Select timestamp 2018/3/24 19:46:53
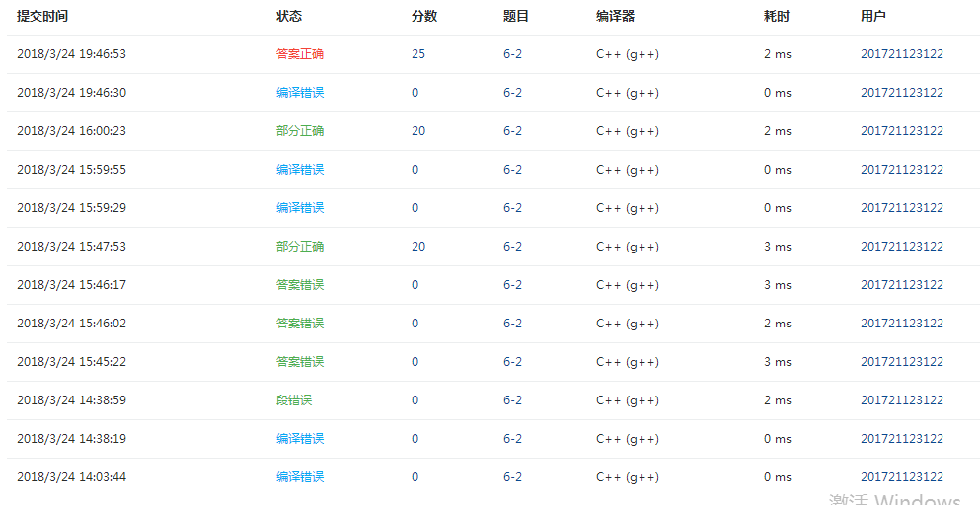This screenshot has width=980, height=505. tap(71, 54)
